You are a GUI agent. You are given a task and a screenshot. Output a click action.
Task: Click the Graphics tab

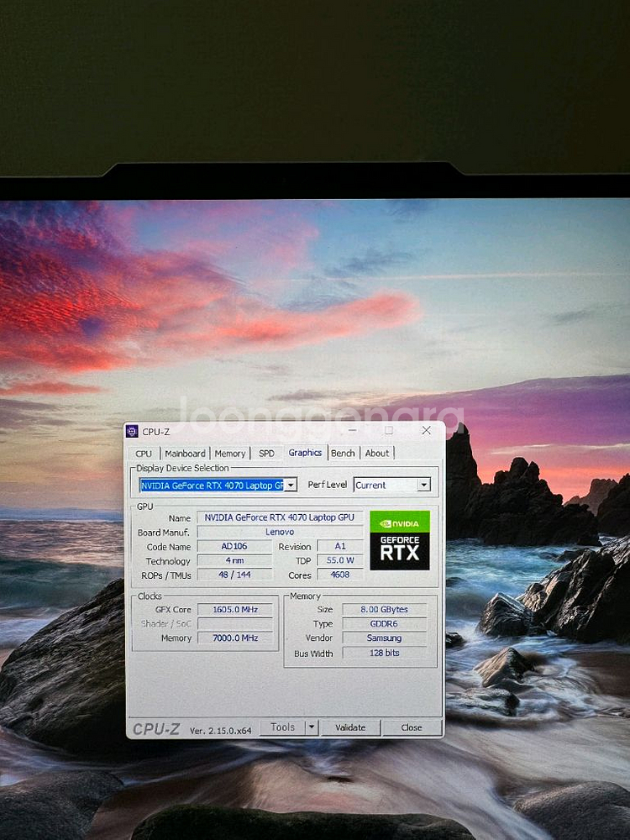click(305, 452)
